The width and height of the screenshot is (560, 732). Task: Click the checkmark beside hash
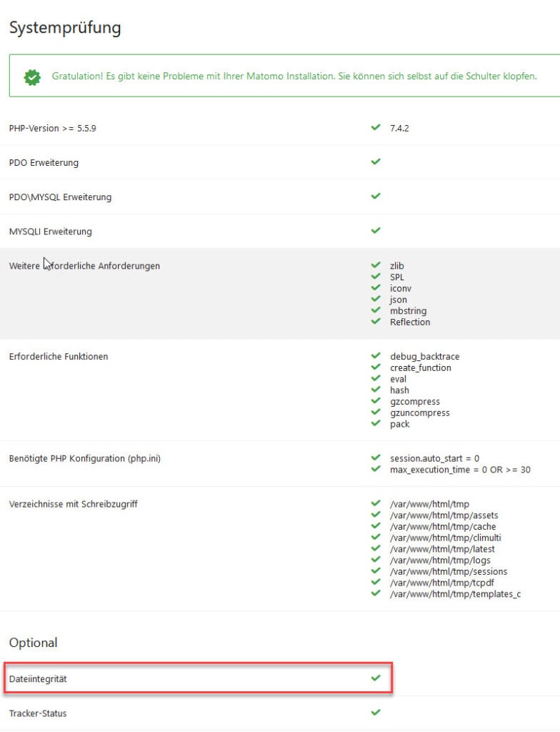[376, 389]
